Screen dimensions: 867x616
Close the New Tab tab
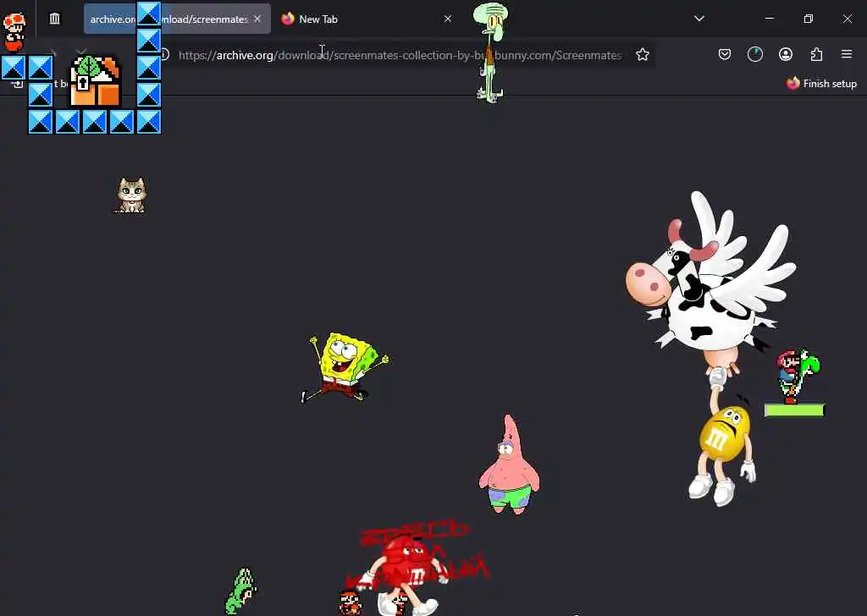pos(448,19)
